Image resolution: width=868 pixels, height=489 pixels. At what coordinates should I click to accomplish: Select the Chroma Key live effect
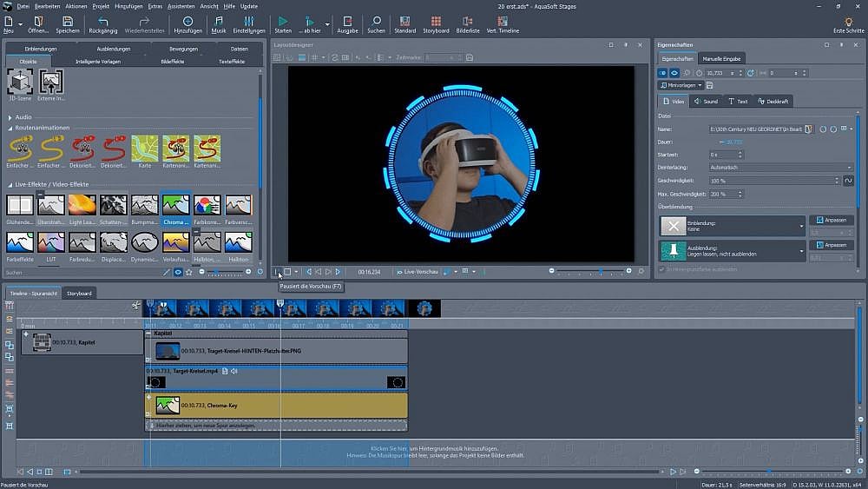(x=176, y=206)
